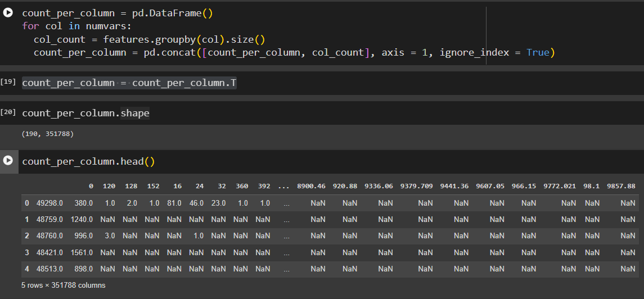This screenshot has height=299, width=644.
Task: Click column header 9857.88
Action: tap(621, 186)
